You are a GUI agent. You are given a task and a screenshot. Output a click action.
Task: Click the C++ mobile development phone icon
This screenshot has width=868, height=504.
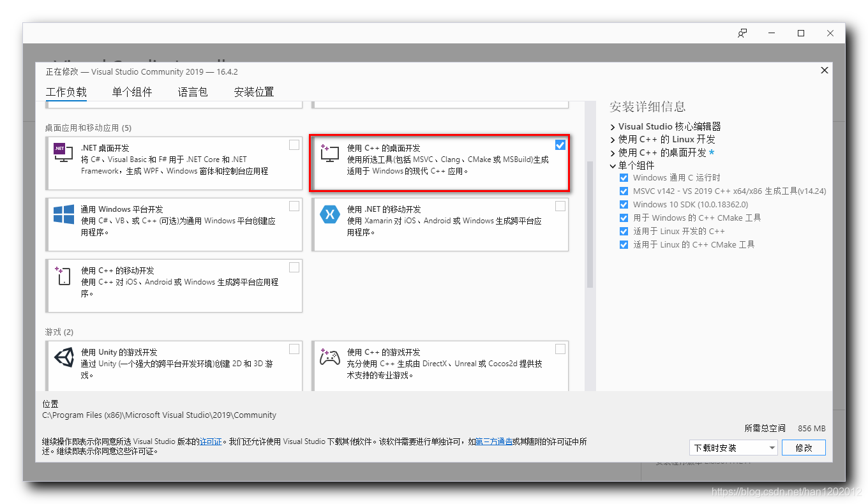tap(63, 276)
